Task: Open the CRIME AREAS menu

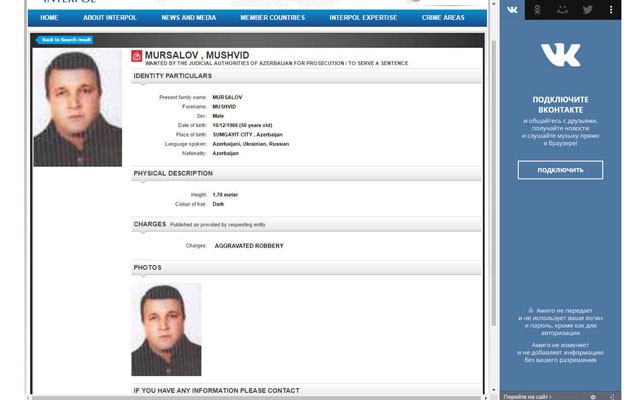Action: pyautogui.click(x=443, y=18)
